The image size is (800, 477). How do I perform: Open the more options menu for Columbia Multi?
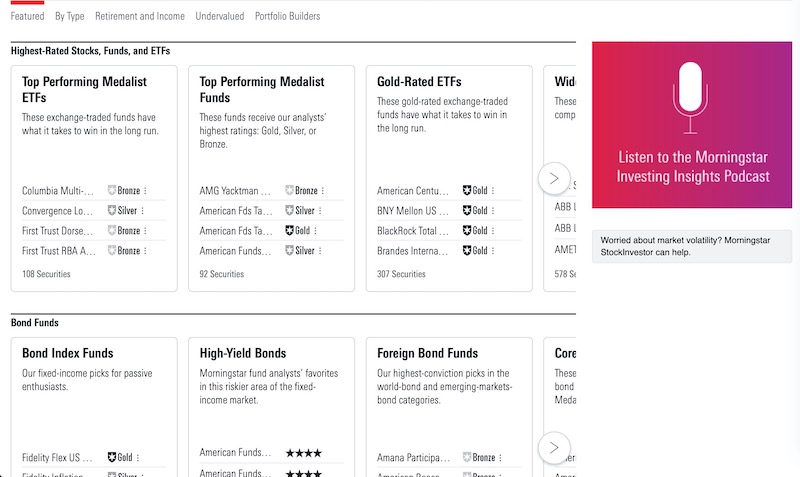(x=145, y=191)
